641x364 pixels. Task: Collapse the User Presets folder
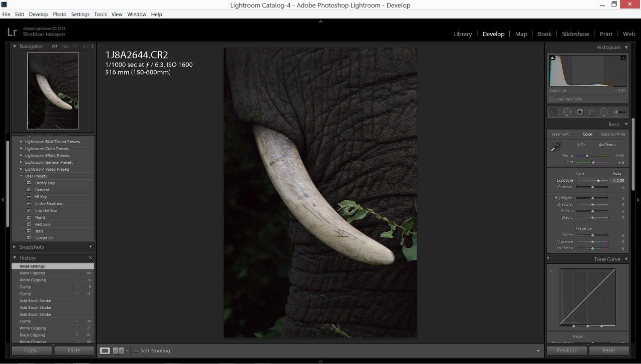tap(21, 176)
